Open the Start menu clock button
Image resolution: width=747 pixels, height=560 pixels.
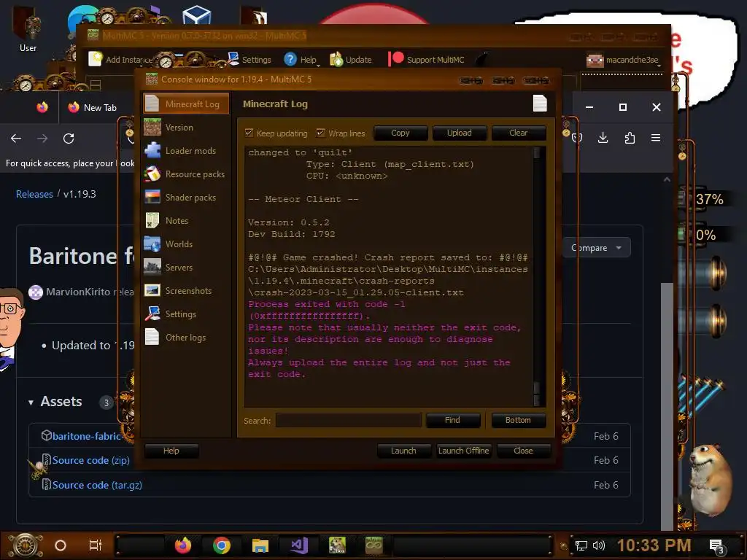point(26,545)
